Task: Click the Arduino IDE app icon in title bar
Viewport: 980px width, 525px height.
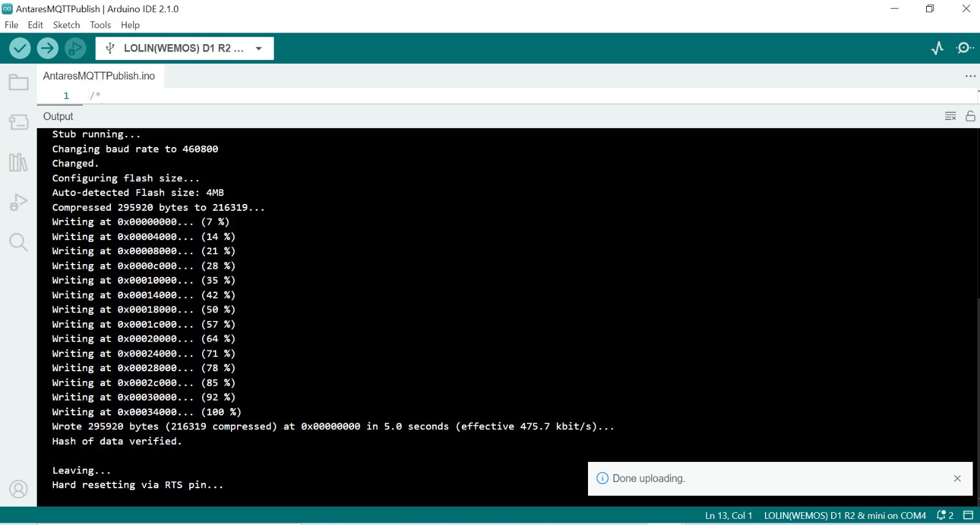Action: click(7, 9)
